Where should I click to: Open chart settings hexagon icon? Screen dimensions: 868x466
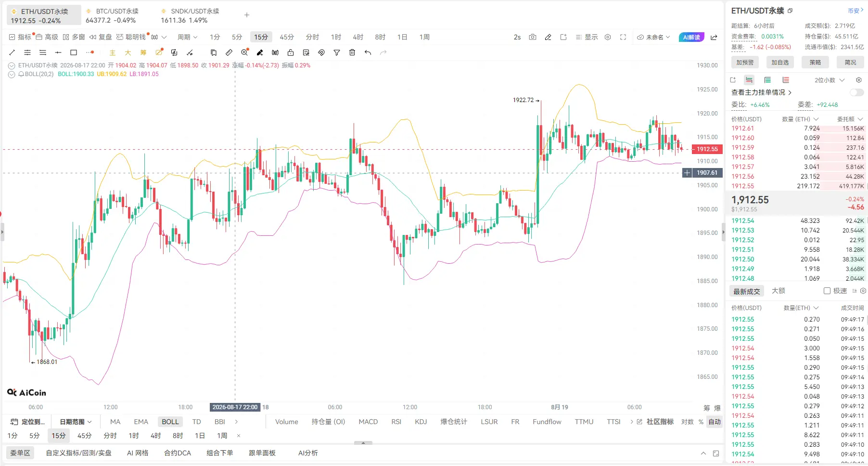pos(608,37)
